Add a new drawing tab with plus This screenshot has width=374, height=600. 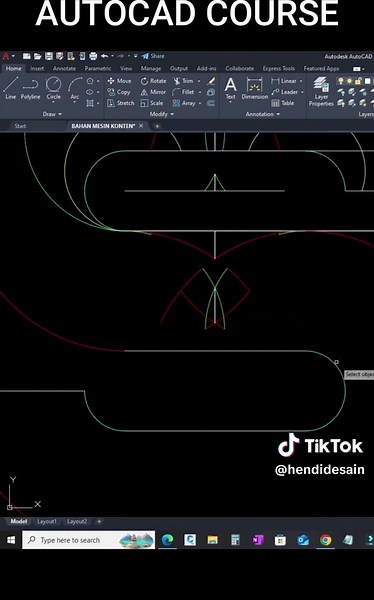[x=157, y=126]
